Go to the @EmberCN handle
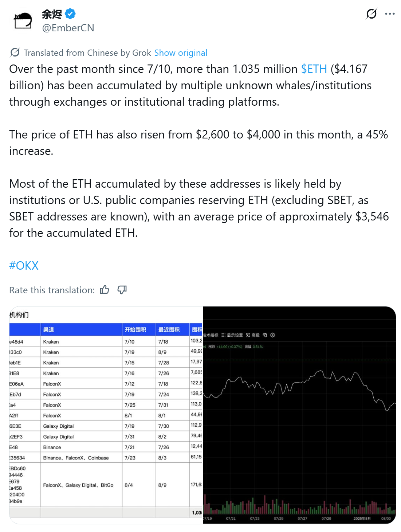 point(68,28)
